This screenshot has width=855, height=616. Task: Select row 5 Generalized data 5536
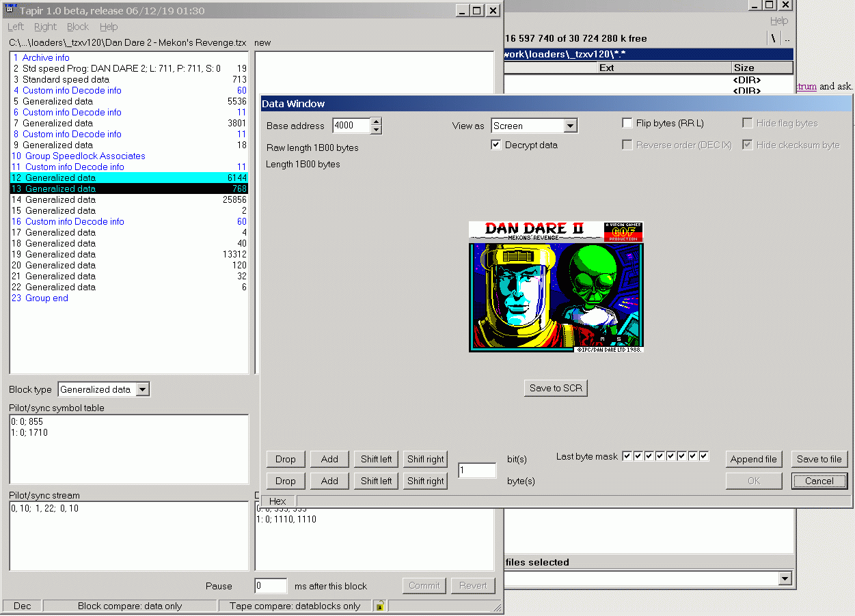click(x=129, y=101)
